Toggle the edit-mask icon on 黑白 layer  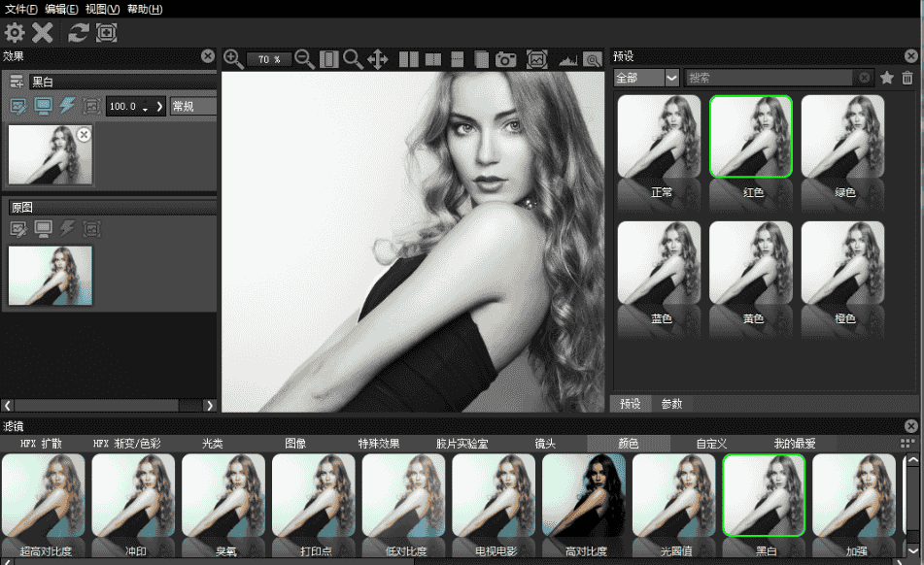coord(18,106)
